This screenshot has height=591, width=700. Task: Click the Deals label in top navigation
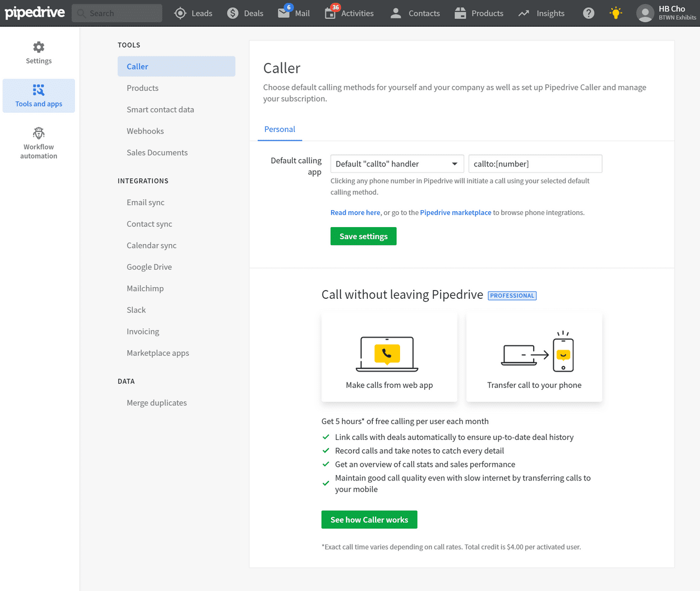pos(253,13)
